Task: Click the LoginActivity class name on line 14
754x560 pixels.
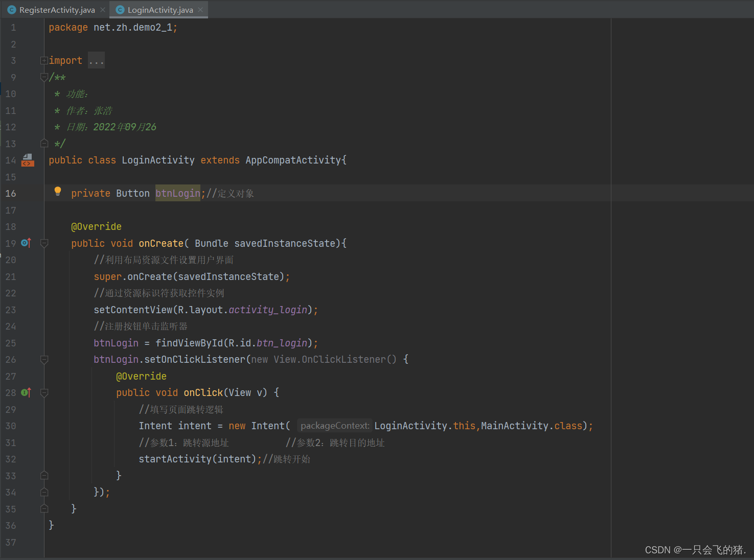Action: (x=158, y=160)
